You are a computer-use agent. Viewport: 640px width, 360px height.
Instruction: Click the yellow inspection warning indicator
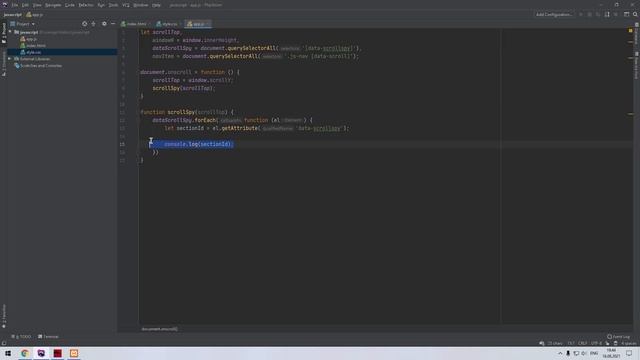pyautogui.click(x=631, y=31)
